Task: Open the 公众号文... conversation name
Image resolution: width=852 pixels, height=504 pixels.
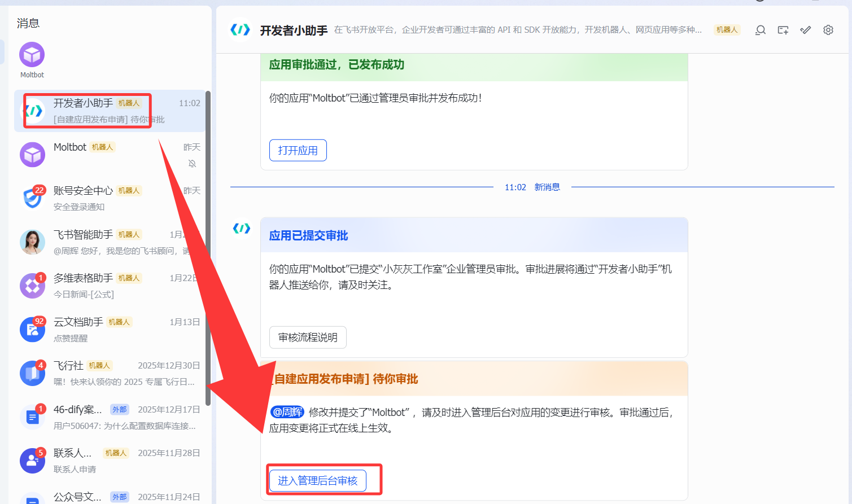Action: coord(77,497)
